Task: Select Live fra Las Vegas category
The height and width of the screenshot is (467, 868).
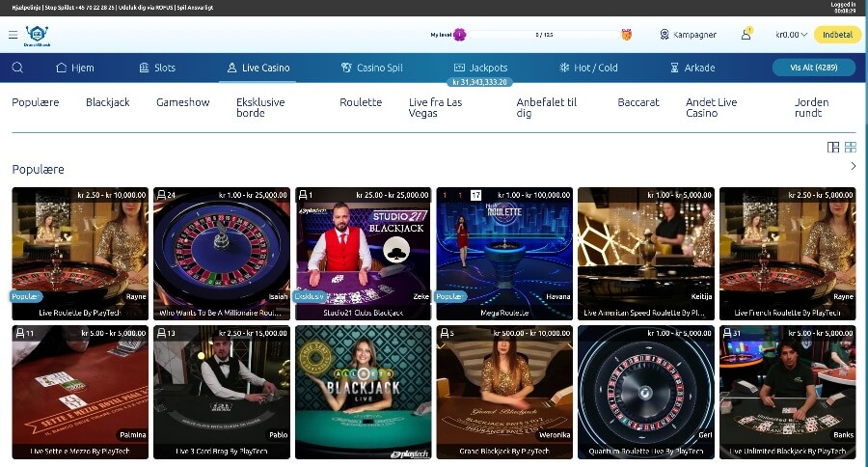Action: (x=435, y=107)
